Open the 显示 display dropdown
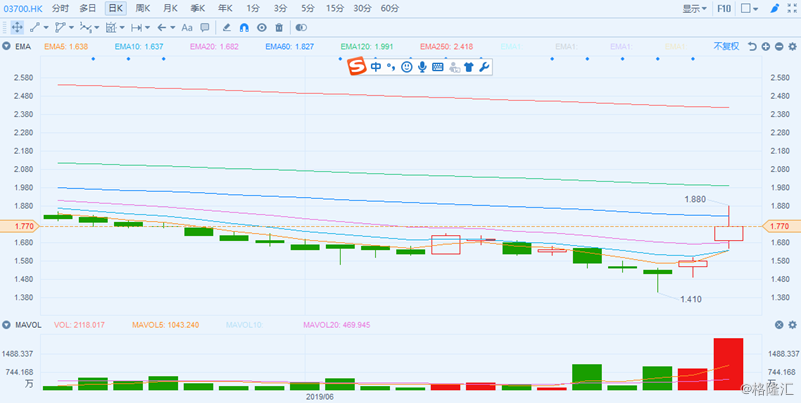 [x=695, y=8]
